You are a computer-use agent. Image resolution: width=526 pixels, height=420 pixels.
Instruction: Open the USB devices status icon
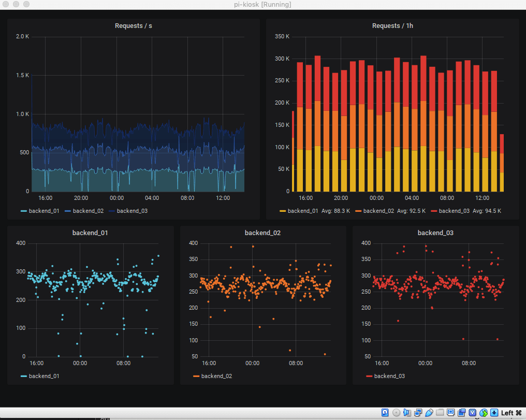[429, 413]
